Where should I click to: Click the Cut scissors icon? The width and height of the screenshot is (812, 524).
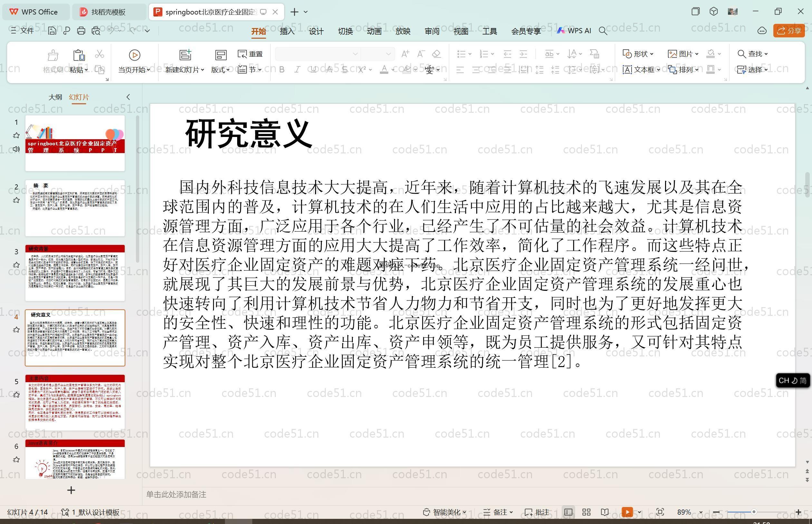point(99,54)
